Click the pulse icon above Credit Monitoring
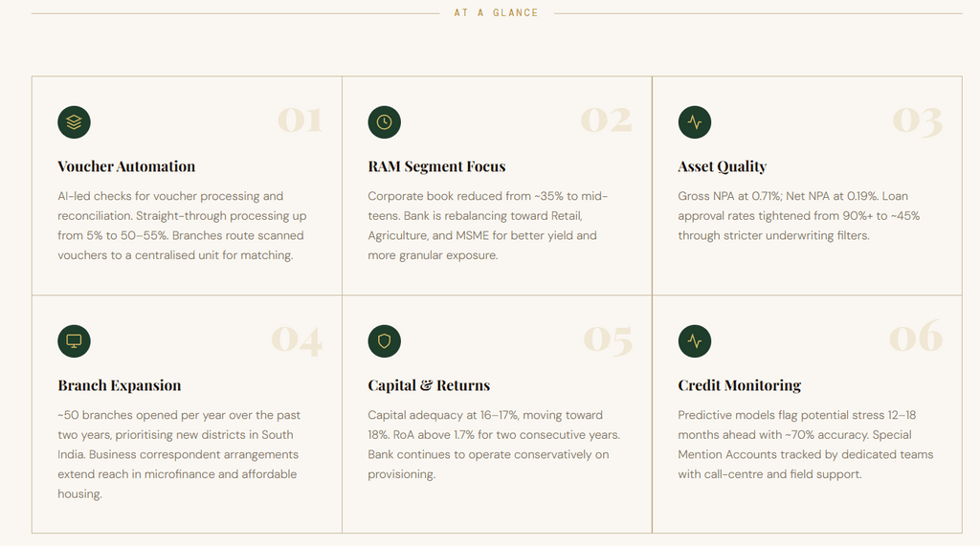Screen dimensions: 980x546 (694, 341)
